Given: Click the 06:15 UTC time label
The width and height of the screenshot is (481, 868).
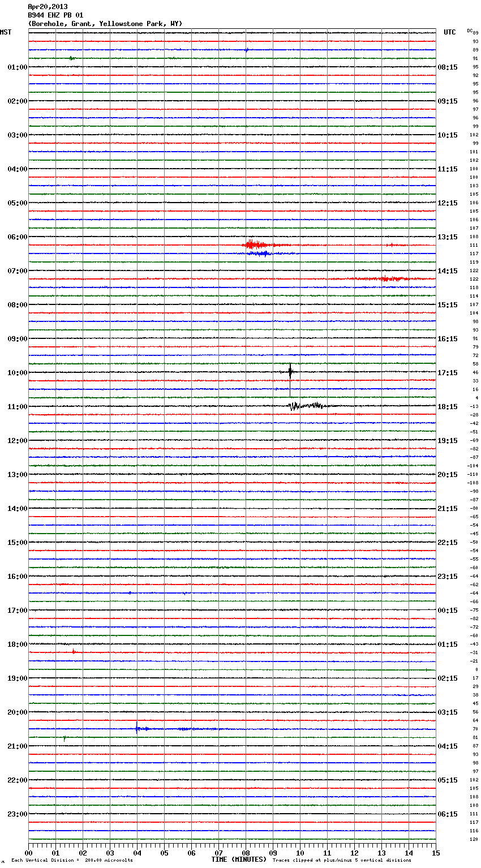Looking at the screenshot, I should pos(448,814).
